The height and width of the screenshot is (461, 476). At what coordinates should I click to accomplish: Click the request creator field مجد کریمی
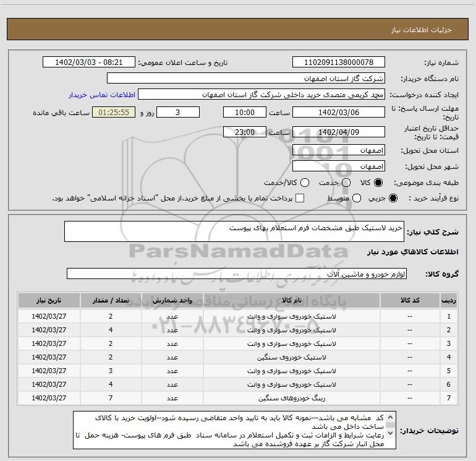pos(261,95)
